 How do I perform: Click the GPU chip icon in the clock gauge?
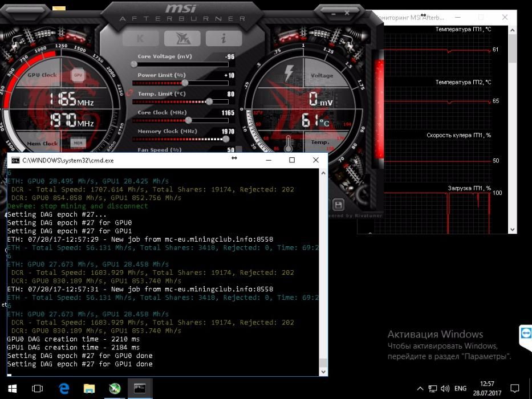(78, 75)
